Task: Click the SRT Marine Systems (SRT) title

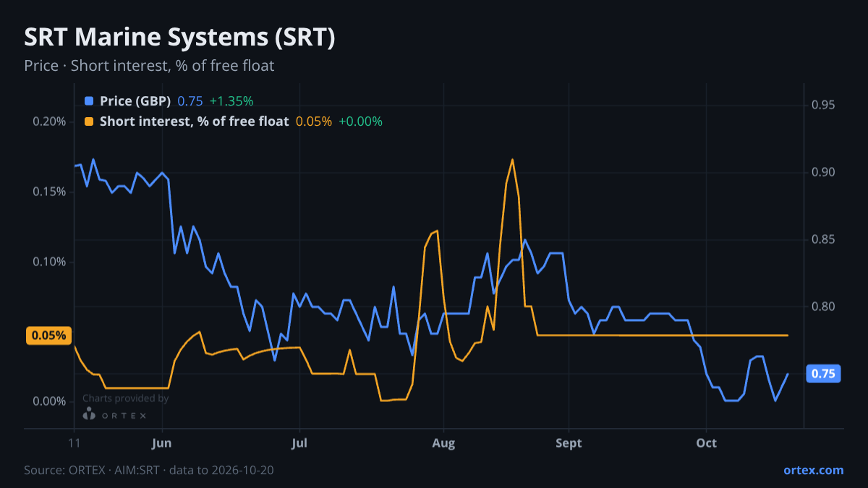Action: tap(179, 38)
